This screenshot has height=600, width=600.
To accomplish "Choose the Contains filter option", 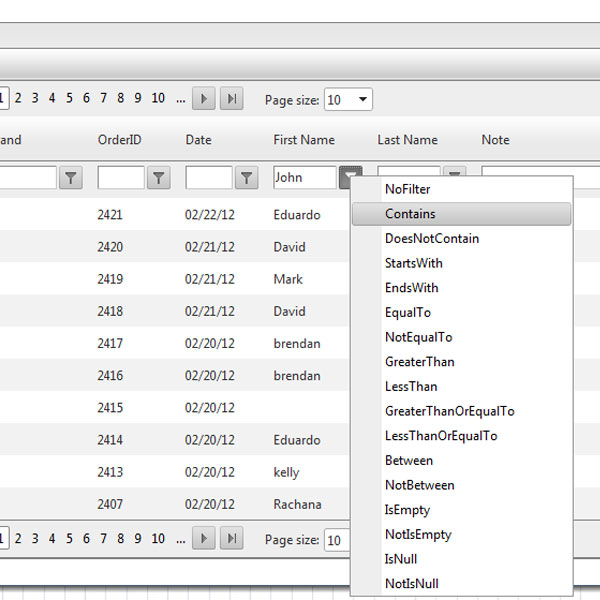I will 410,214.
